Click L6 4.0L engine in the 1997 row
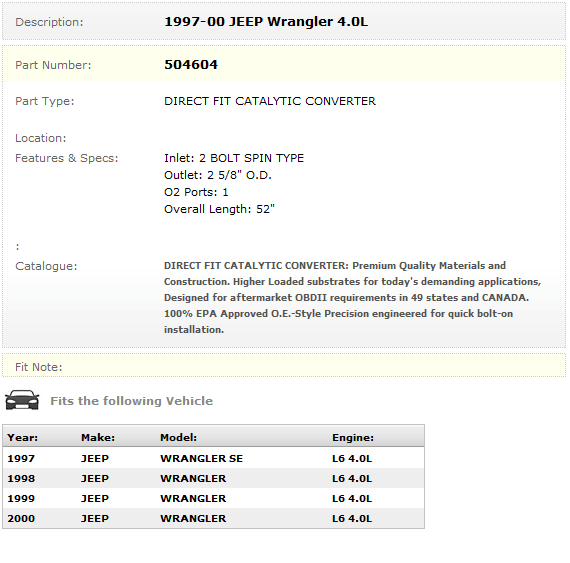 (x=352, y=458)
